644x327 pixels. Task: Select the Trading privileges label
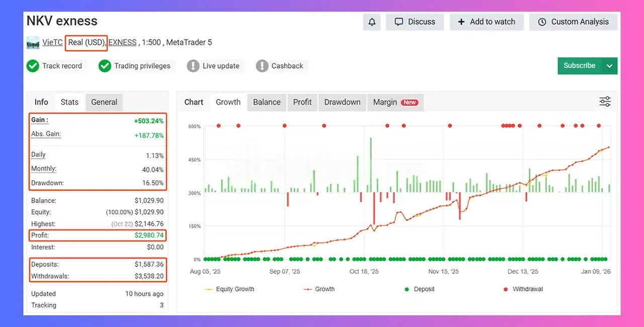click(x=142, y=66)
